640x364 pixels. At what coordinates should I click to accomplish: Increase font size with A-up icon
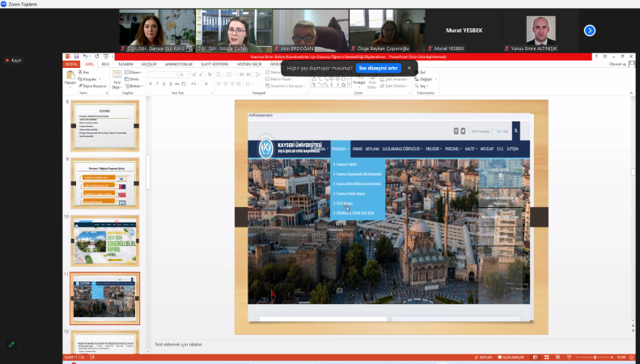click(194, 74)
